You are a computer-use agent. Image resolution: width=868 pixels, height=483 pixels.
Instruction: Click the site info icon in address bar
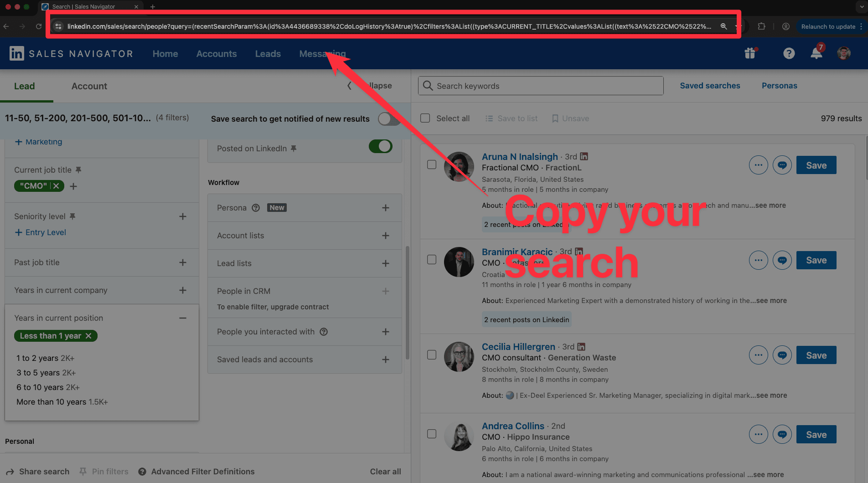coord(58,26)
